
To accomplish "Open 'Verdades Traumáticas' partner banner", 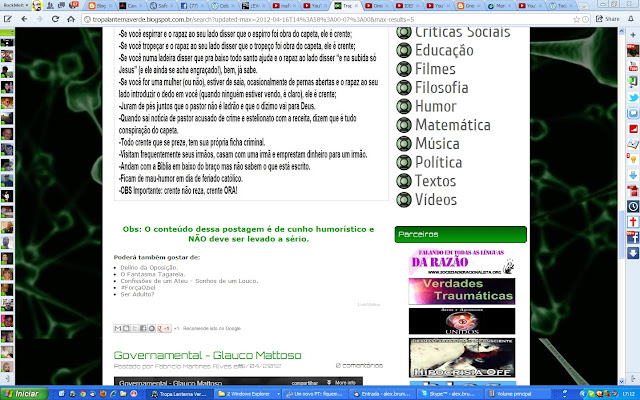I will tap(462, 291).
